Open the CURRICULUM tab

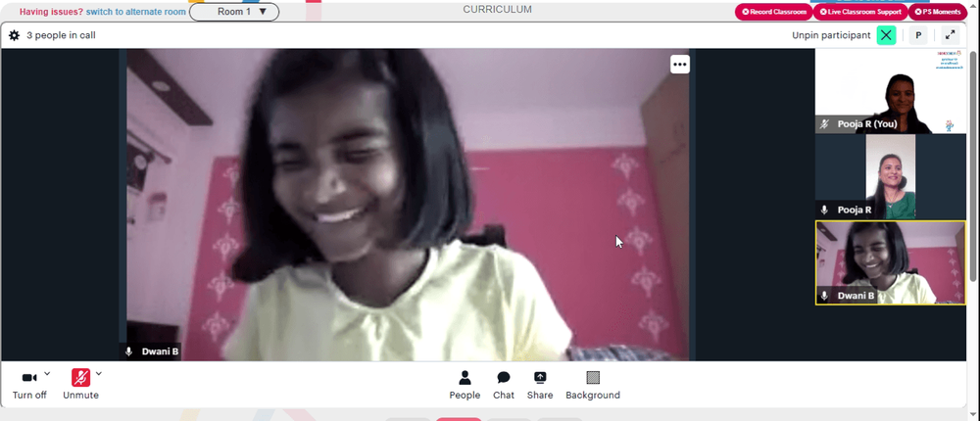[x=498, y=10]
